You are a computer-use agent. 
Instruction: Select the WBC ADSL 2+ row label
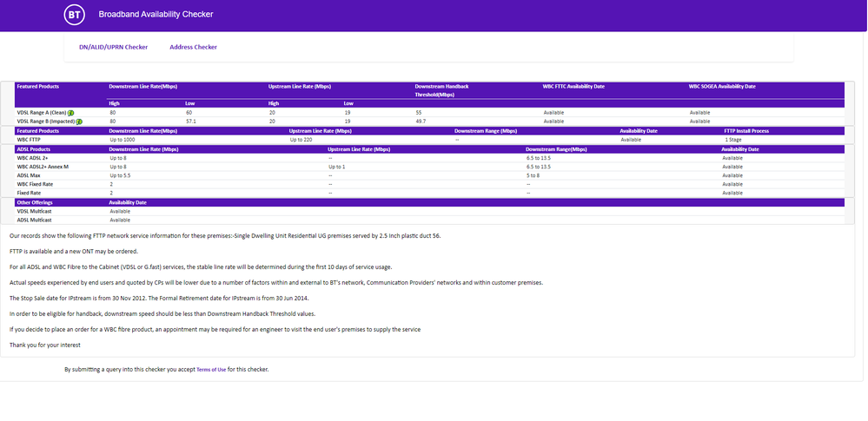coord(33,158)
